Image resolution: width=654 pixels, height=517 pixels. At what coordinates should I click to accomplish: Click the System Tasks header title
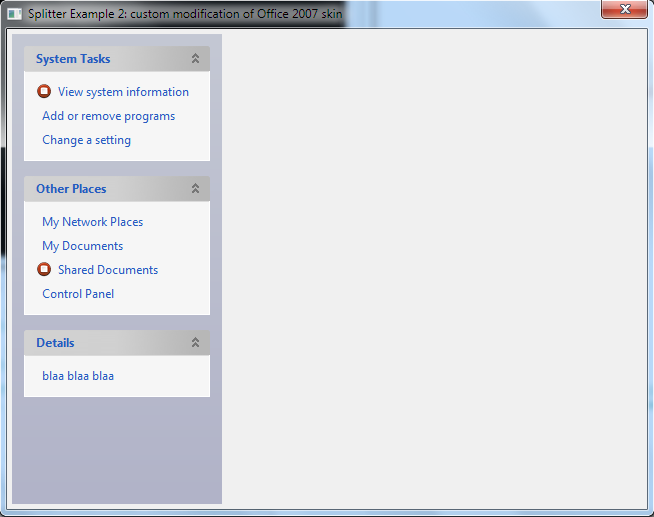click(73, 59)
